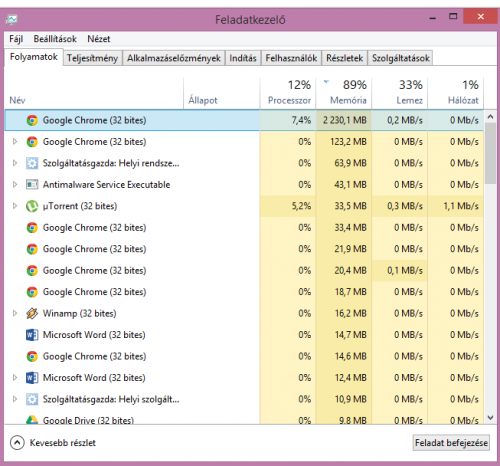Click Chrome icon in the 33,4 MB row

coord(32,228)
